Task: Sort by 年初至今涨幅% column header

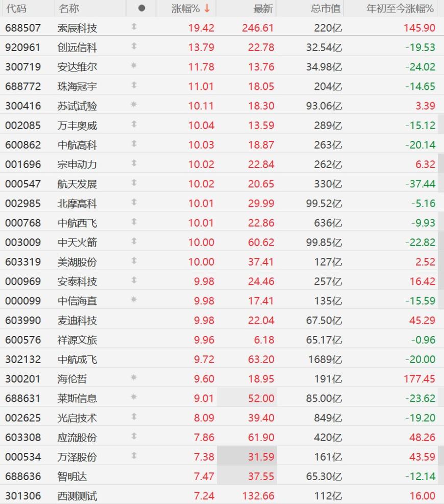Action: [400, 9]
